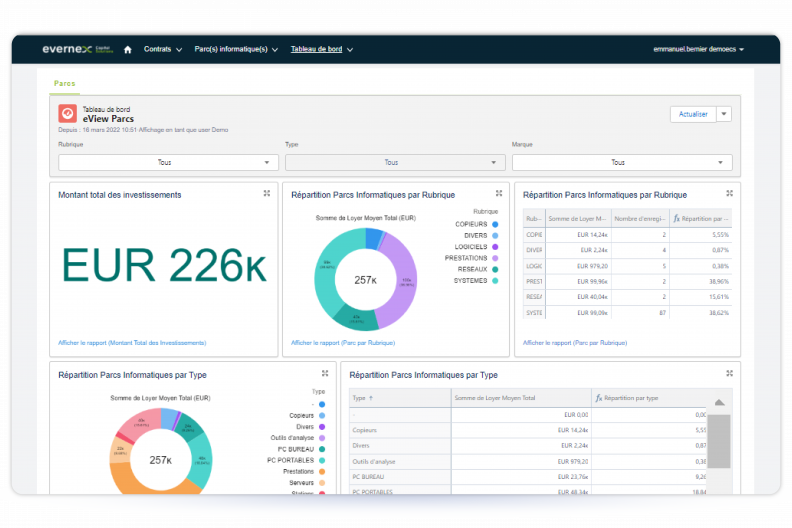Click the EUR 979,20 cell in Rubrique table
The width and height of the screenshot is (792, 528).
click(x=578, y=266)
